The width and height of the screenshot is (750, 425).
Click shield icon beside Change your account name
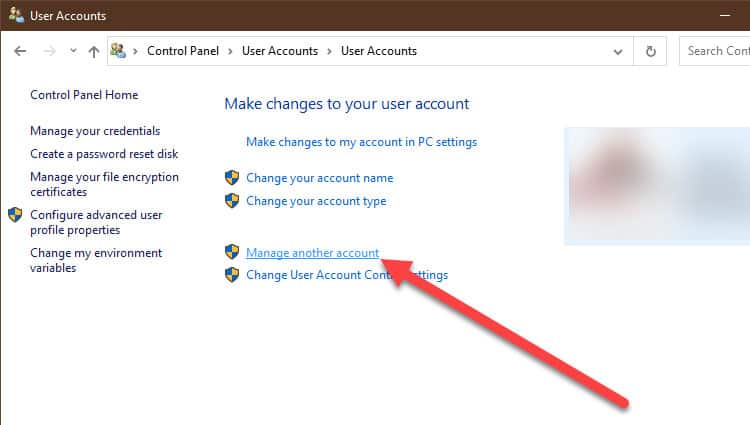232,177
